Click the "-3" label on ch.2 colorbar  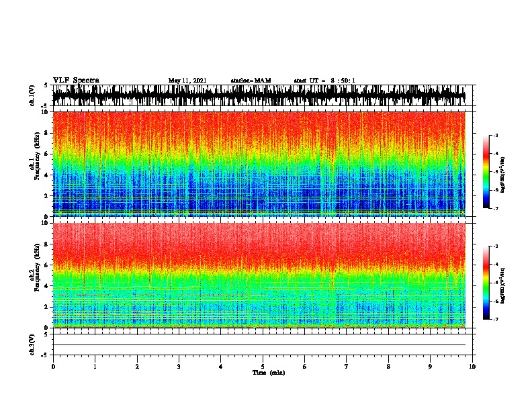[x=496, y=246]
